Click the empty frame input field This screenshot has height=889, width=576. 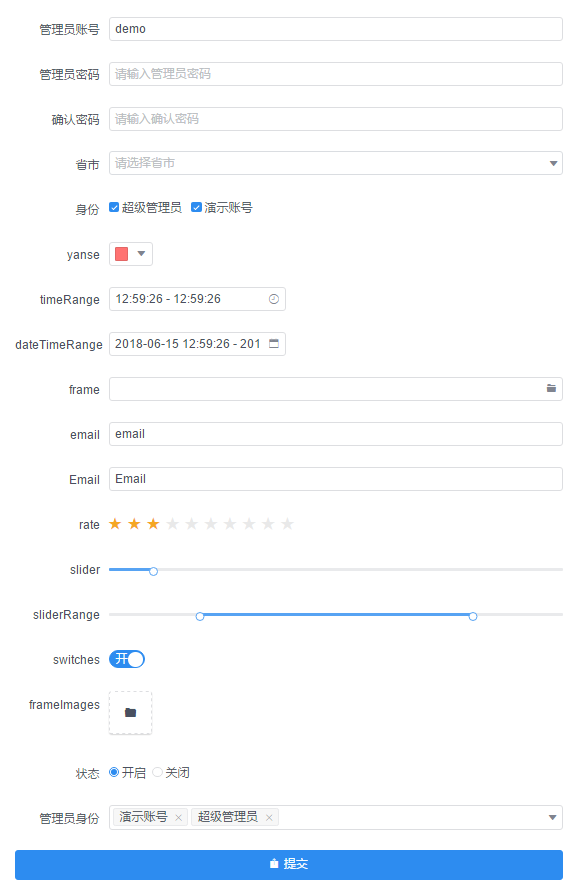336,389
